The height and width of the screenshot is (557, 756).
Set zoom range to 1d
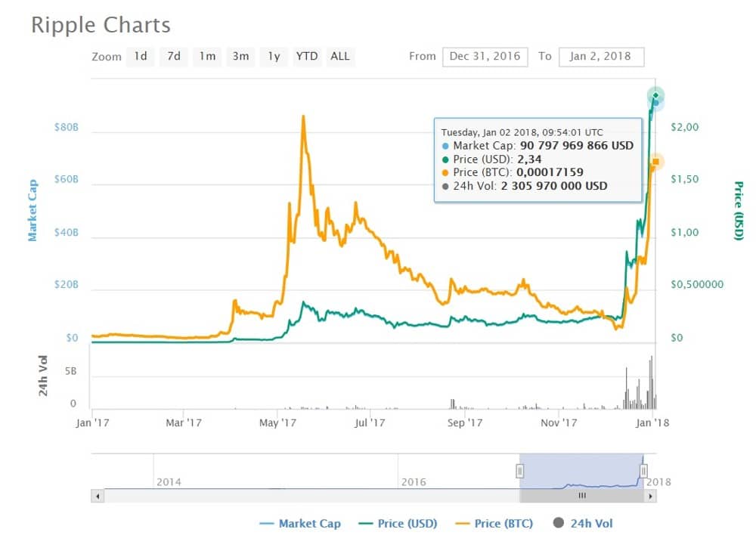click(141, 57)
